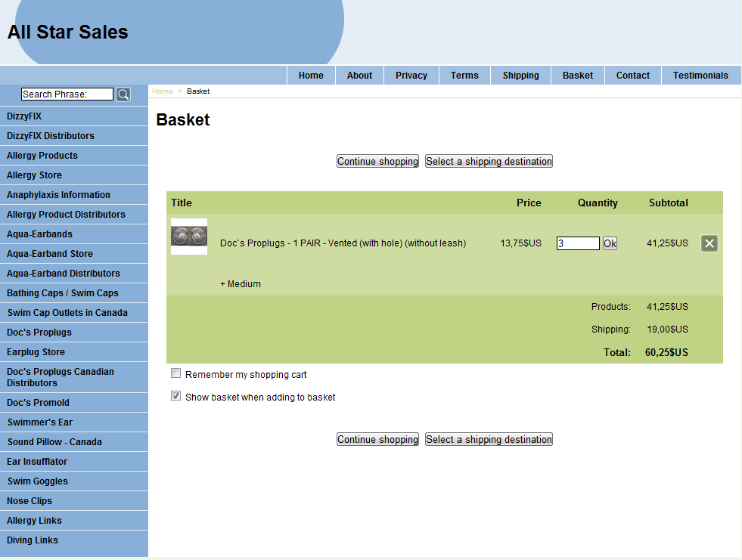Select Earplug Store in the sidebar
742x560 pixels.
(x=36, y=352)
